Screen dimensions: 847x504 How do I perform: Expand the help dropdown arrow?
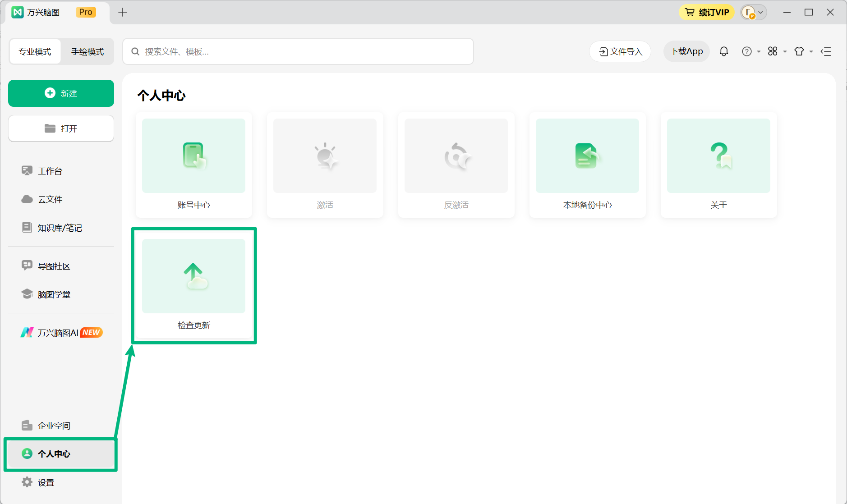click(x=759, y=52)
